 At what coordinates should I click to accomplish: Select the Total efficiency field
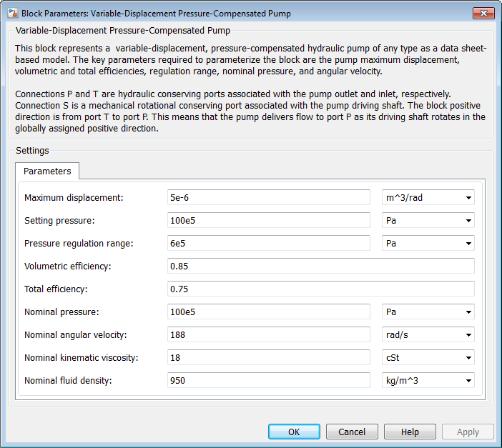(320, 289)
